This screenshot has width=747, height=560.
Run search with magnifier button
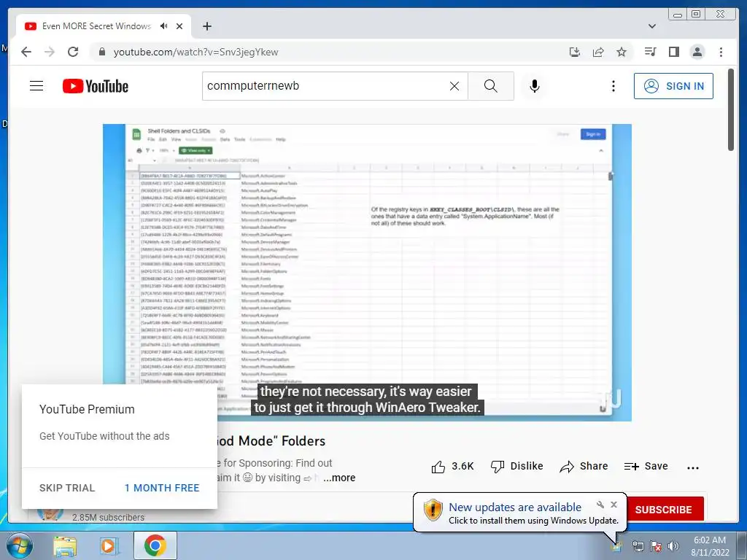tap(491, 86)
